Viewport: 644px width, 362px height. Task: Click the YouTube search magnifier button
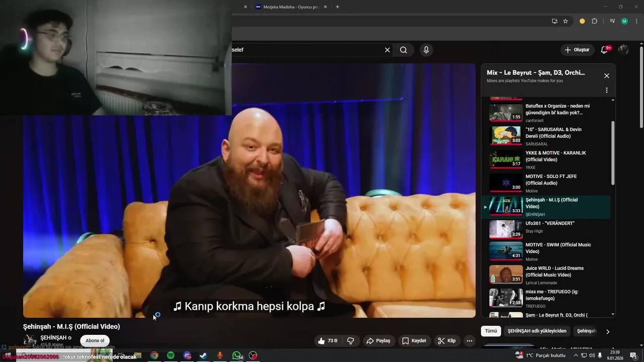(x=404, y=50)
